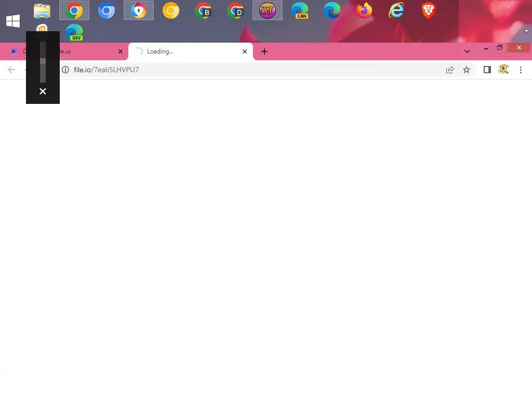532x399 pixels.
Task: Close the first file.io tab
Action: point(121,51)
